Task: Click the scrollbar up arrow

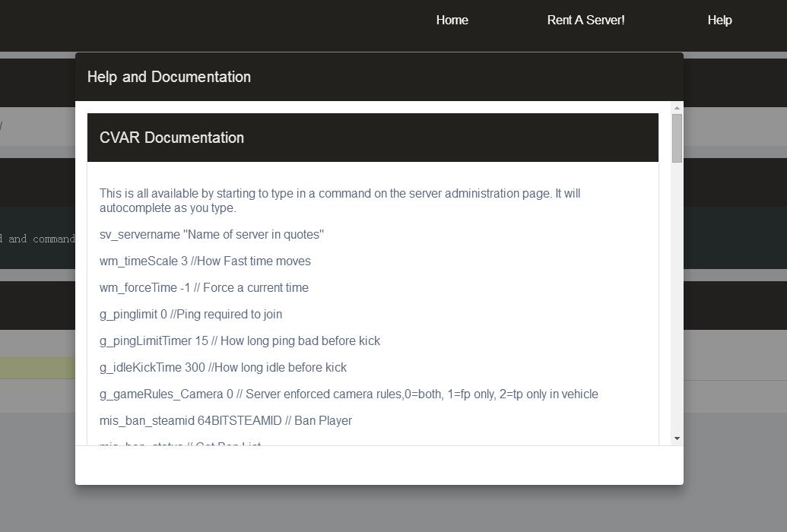Action: click(x=677, y=109)
